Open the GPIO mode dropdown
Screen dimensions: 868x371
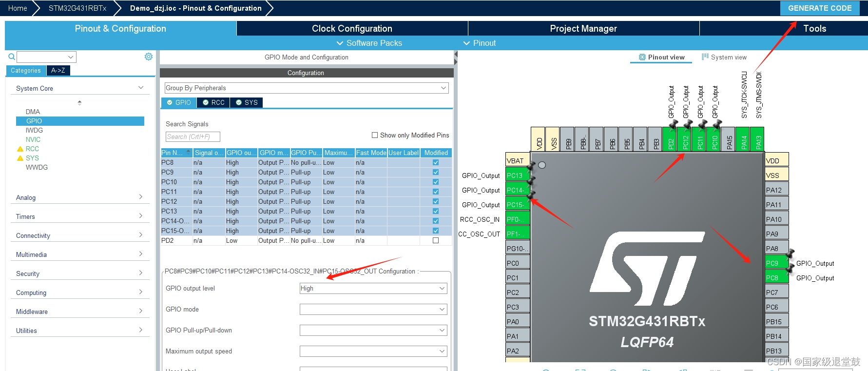[x=373, y=309]
